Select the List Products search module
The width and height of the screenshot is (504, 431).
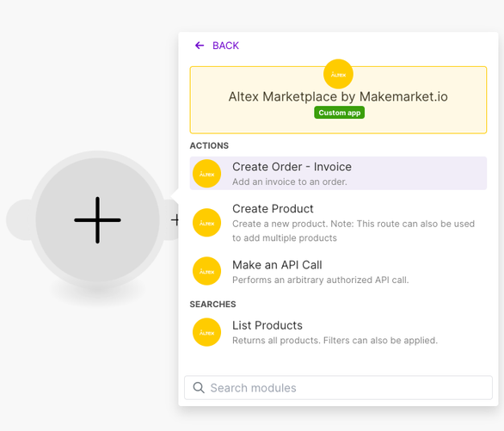[338, 332]
